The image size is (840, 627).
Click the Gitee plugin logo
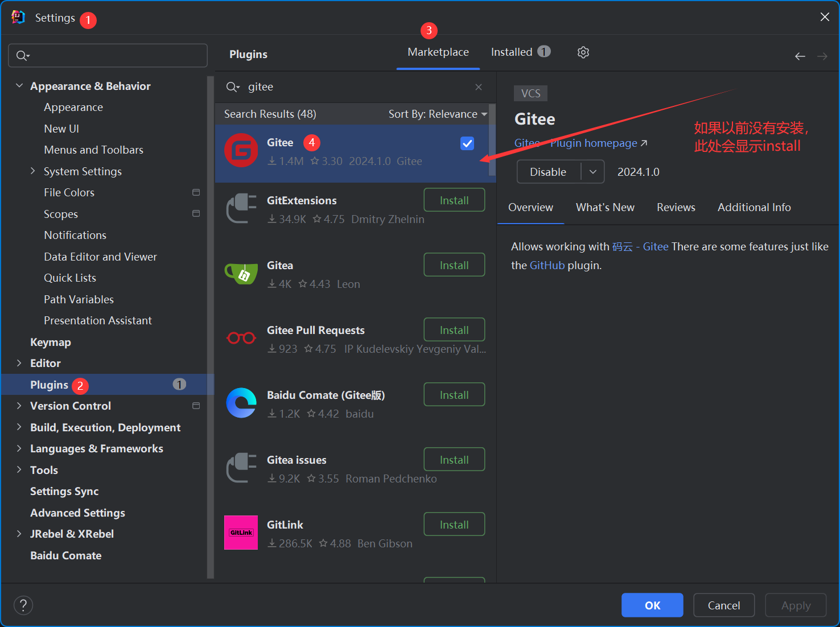click(x=241, y=151)
